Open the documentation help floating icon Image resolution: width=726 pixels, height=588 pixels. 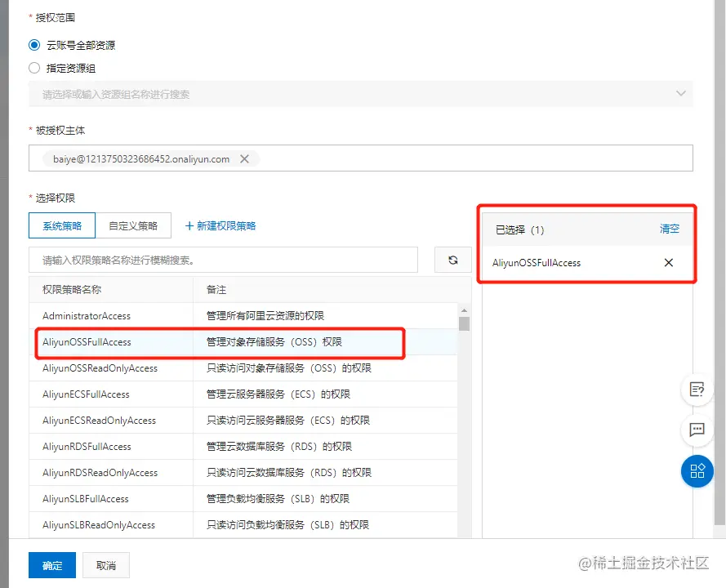(x=697, y=390)
